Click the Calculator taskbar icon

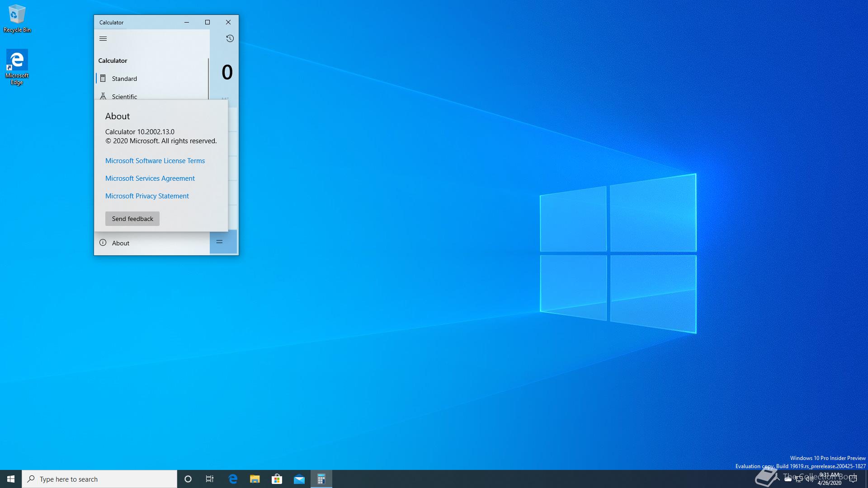pyautogui.click(x=321, y=479)
